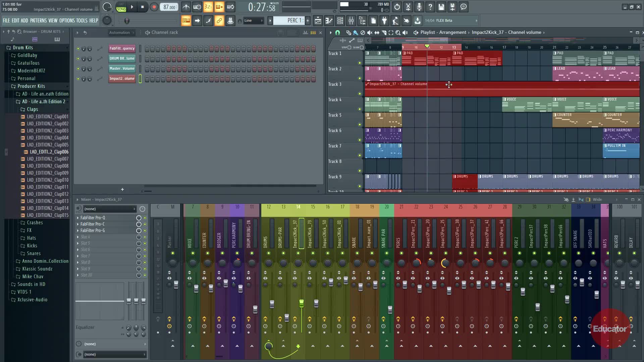Image resolution: width=644 pixels, height=362 pixels.
Task: Toggle Song mode switch
Action: point(121,7)
